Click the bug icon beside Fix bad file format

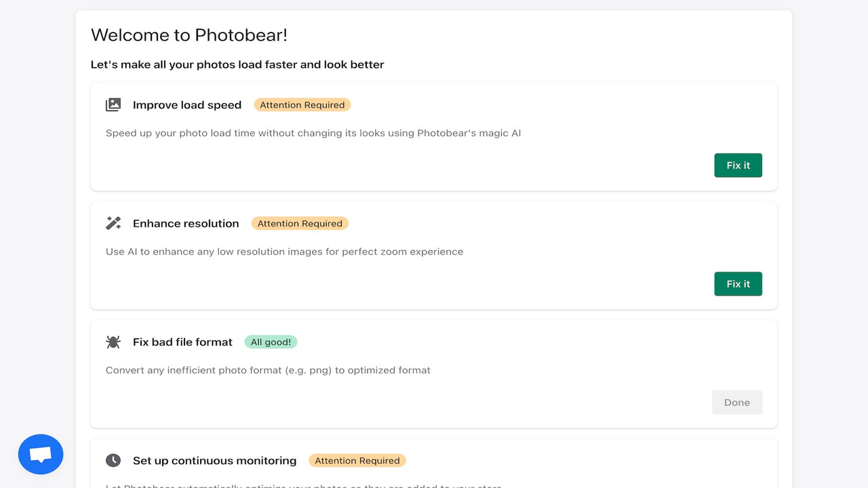113,342
